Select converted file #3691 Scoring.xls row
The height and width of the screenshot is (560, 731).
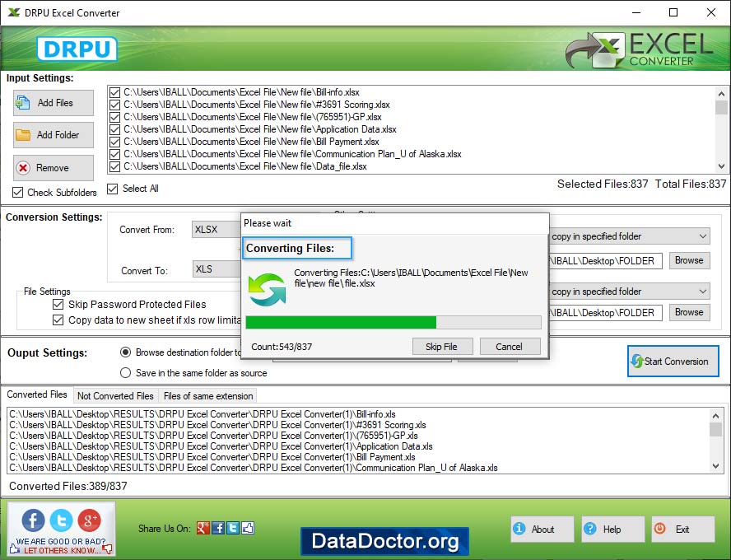[217, 425]
